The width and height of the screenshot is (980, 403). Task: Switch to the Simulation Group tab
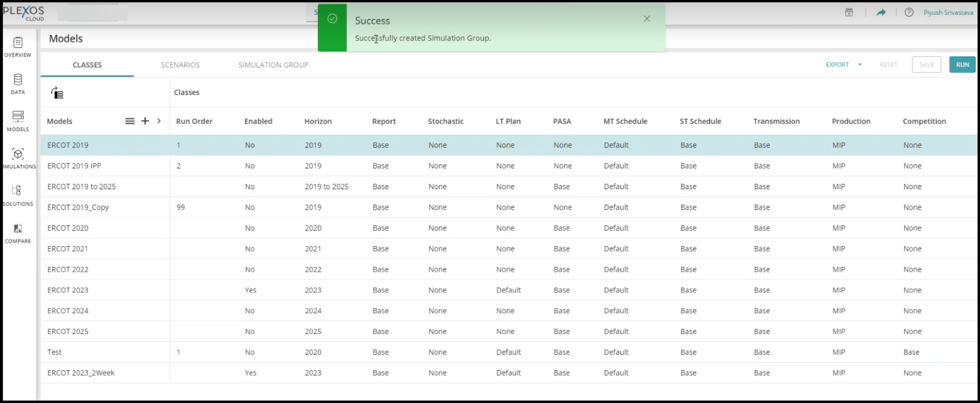click(273, 65)
